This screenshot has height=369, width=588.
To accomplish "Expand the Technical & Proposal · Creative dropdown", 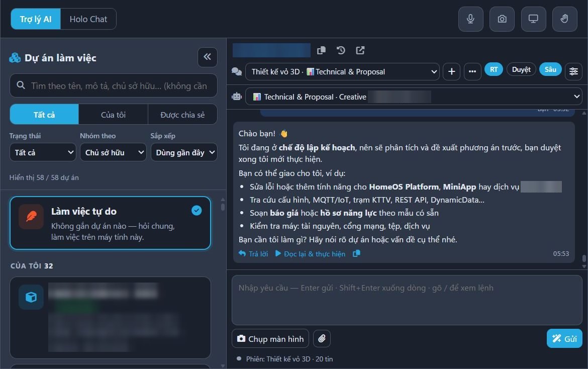I will coord(414,97).
